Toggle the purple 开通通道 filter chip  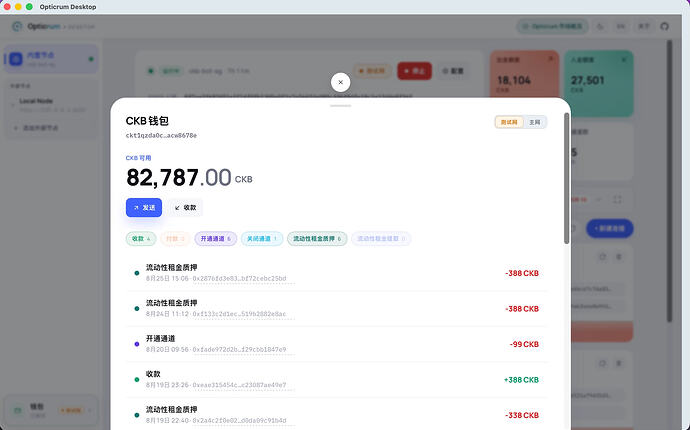[216, 239]
